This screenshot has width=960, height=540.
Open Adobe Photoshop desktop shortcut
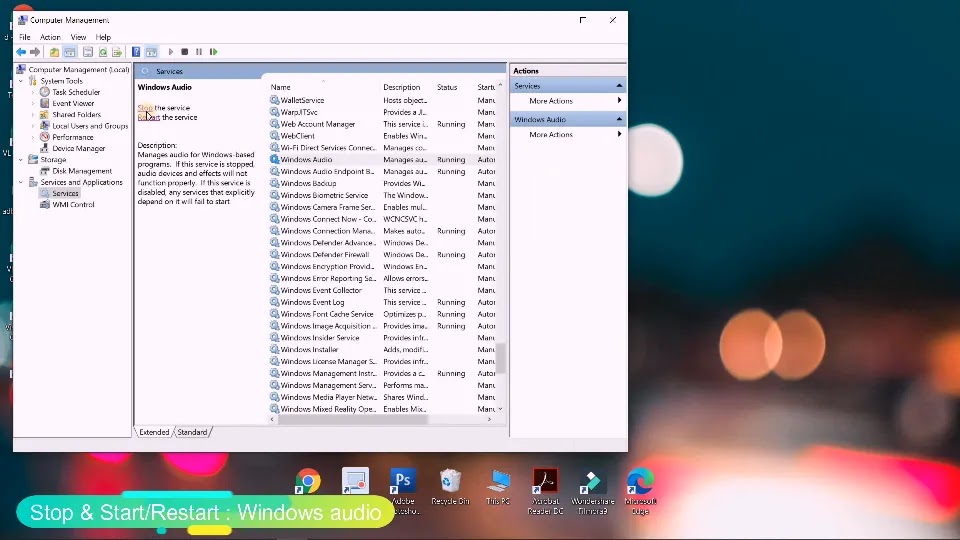pos(403,491)
